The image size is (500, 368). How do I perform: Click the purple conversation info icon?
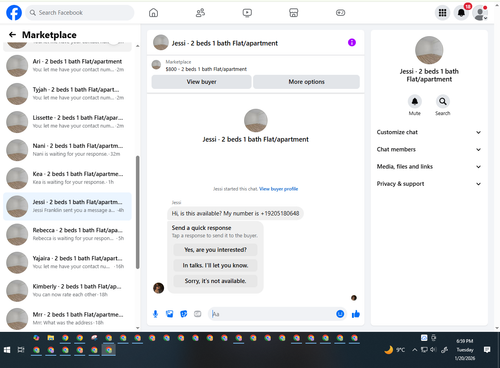click(x=352, y=42)
